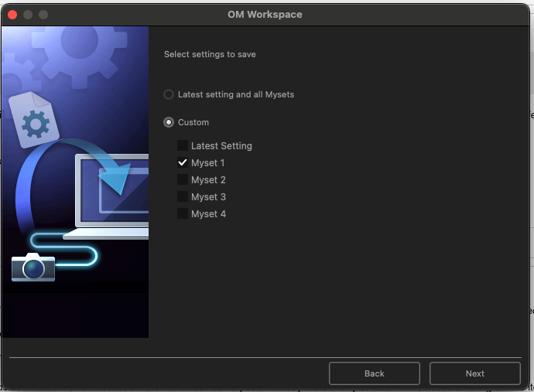
Task: Tick the Myset 2 checkbox
Action: [183, 179]
